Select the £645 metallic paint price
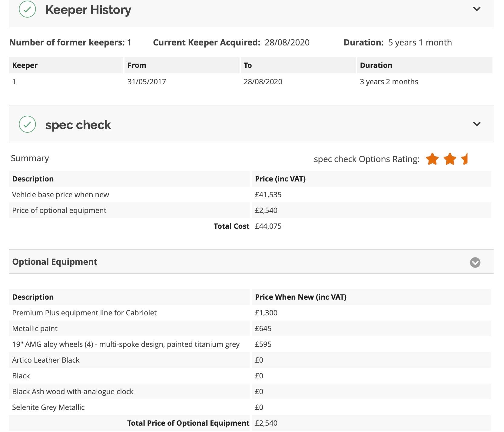Viewport: 504px width, 432px height. 263,328
